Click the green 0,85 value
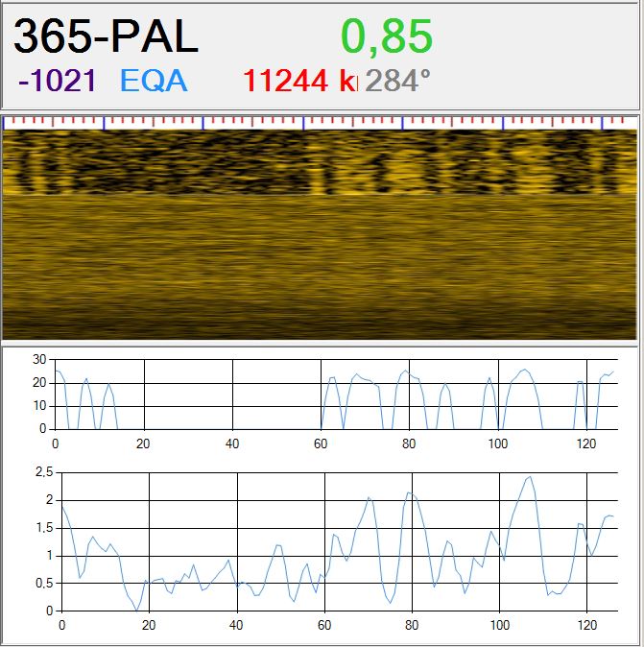Screen dimensions: 644x647 (x=387, y=37)
